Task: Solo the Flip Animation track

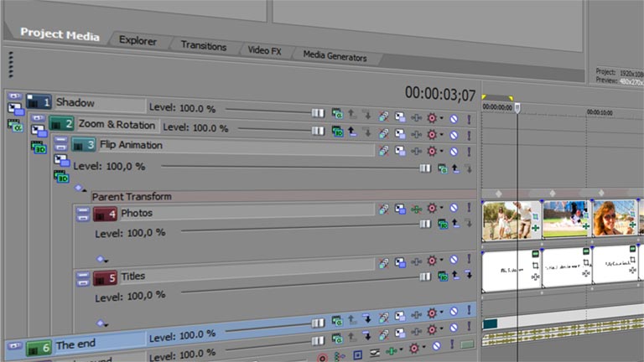Action: (x=469, y=152)
